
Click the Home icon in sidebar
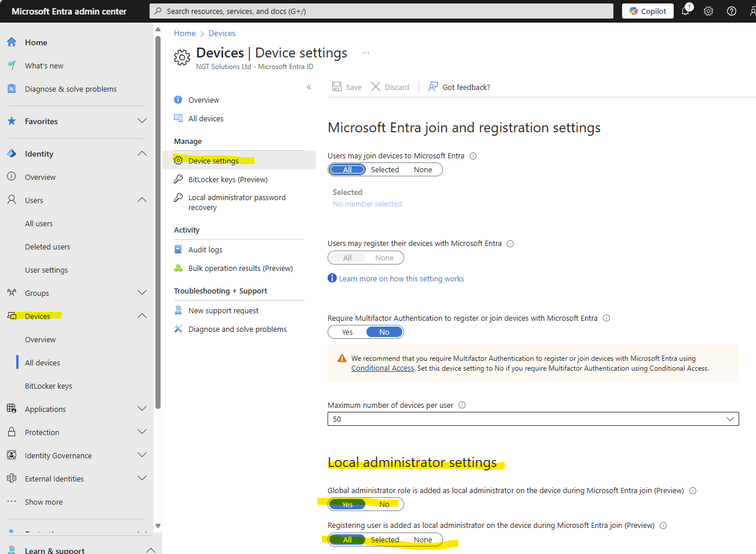pyautogui.click(x=12, y=42)
